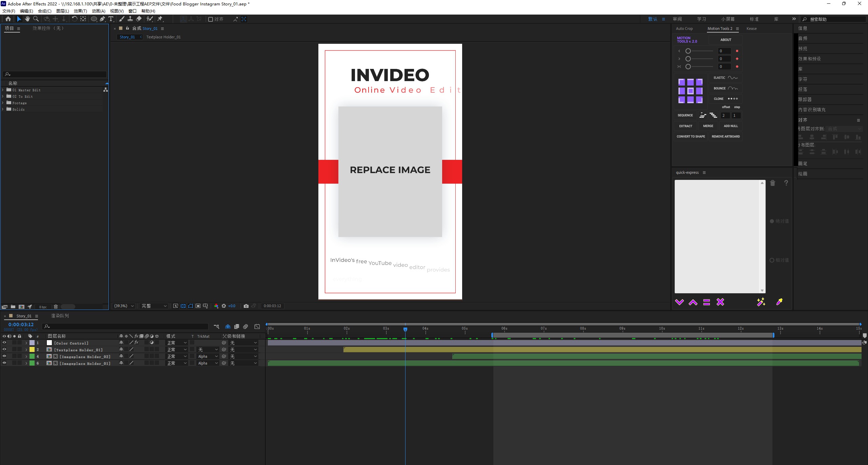Switch to the 渲染队列 tab
Image resolution: width=868 pixels, height=465 pixels.
click(60, 316)
